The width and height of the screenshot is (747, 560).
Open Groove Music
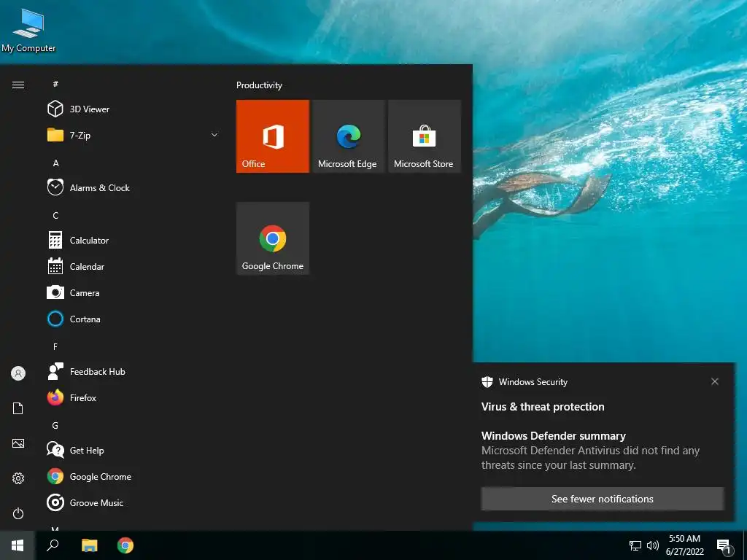pyautogui.click(x=133, y=503)
